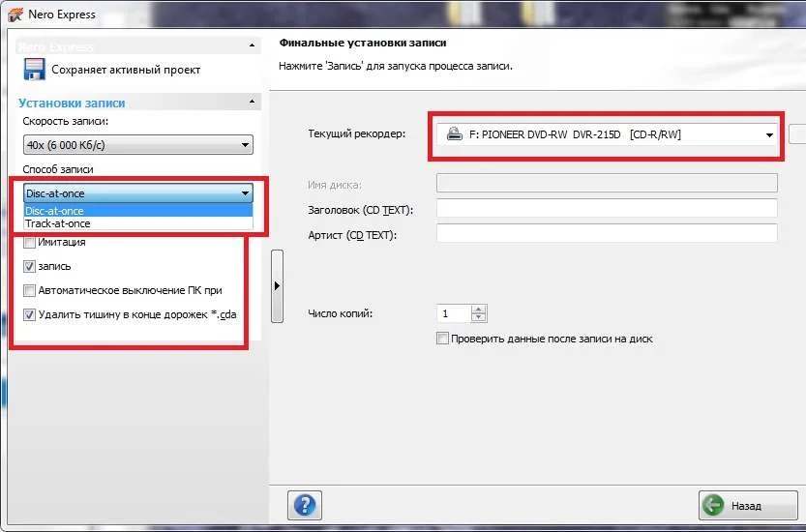This screenshot has height=532, width=806.
Task: Enable Автоматическое выключение ПК checkbox
Action: pos(29,290)
